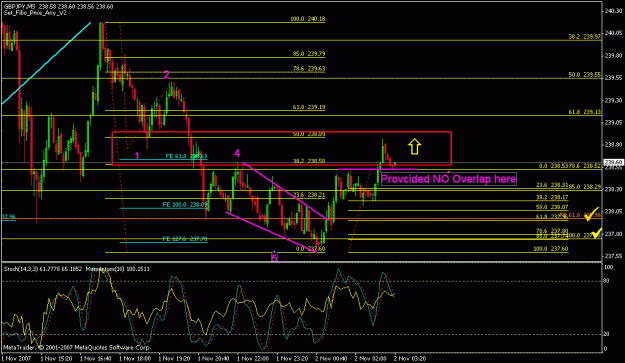
Task: Select the 237.55 price scale value
Action: click(x=613, y=256)
